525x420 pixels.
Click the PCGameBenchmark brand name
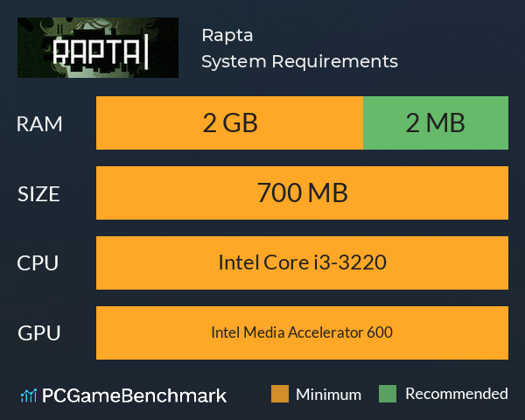(x=134, y=395)
